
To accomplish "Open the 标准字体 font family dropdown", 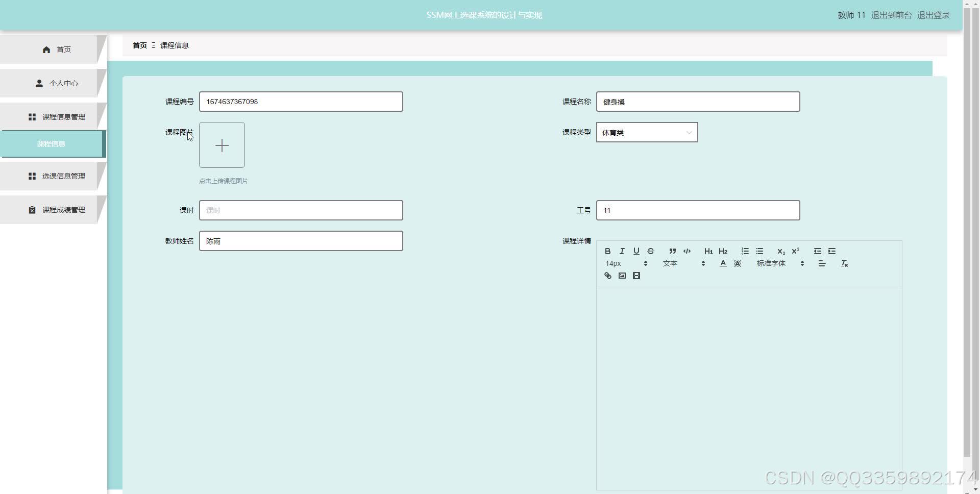I will pos(780,263).
